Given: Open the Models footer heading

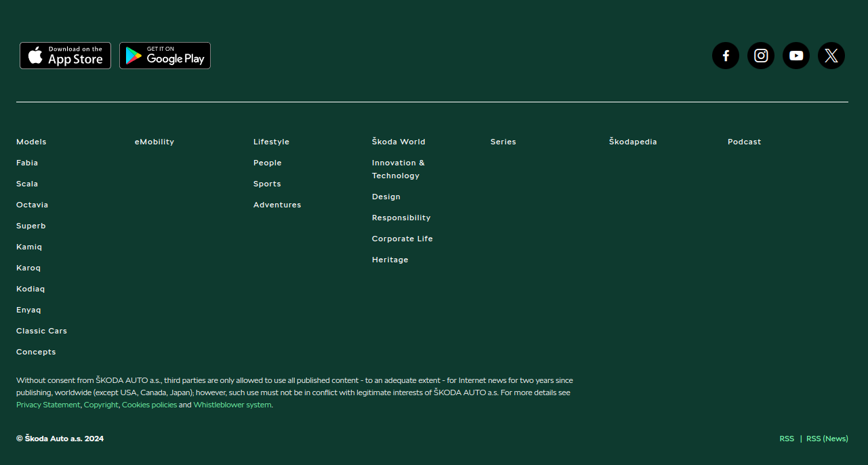Looking at the screenshot, I should (31, 142).
